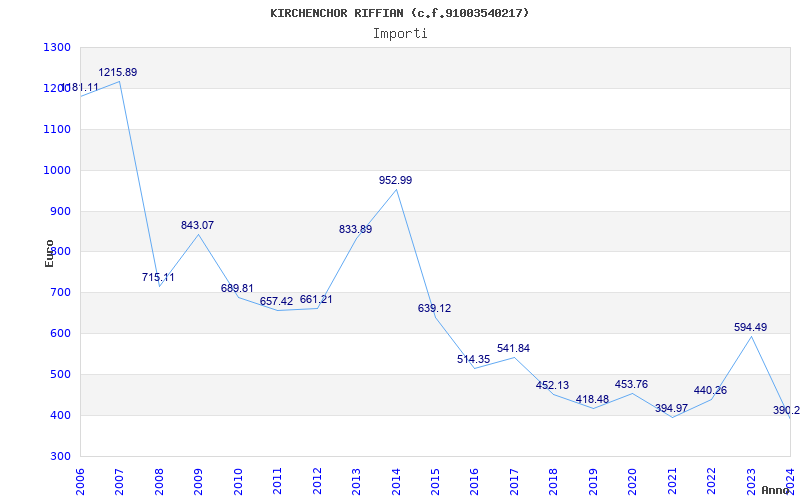Click the 1300 y-axis tick label
Screen dimensions: 800x500
[x=57, y=47]
